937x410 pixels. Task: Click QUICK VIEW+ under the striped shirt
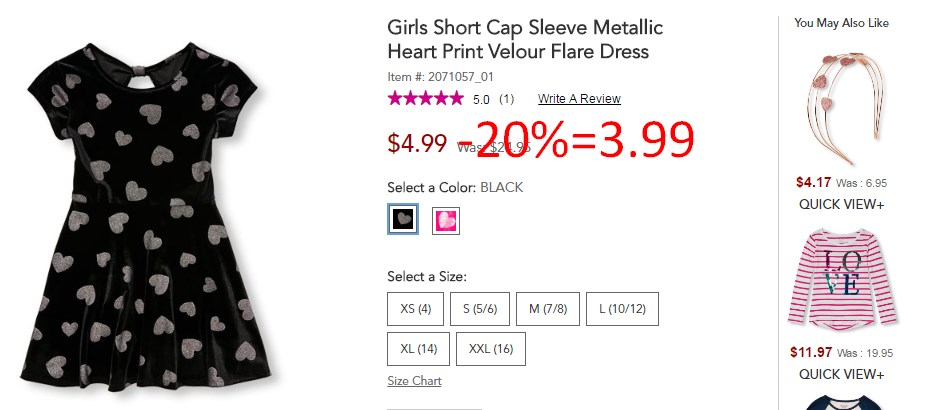[841, 374]
